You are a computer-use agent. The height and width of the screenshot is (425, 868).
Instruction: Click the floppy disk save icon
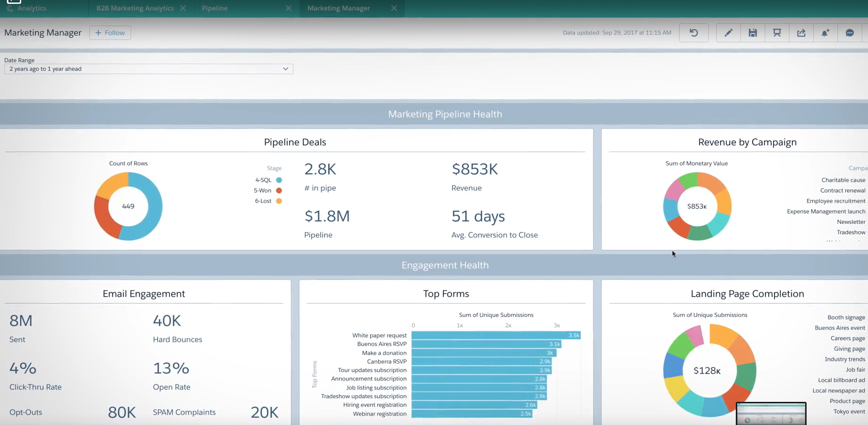pos(753,33)
